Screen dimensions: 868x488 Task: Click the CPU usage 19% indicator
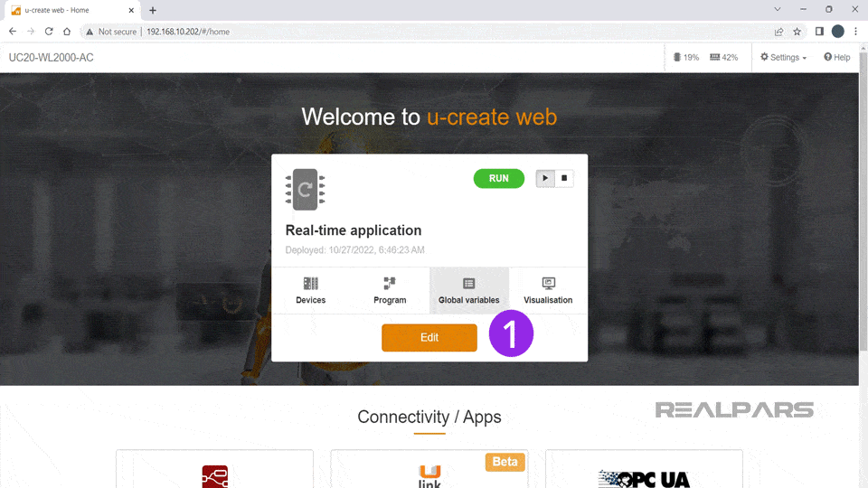pos(686,57)
